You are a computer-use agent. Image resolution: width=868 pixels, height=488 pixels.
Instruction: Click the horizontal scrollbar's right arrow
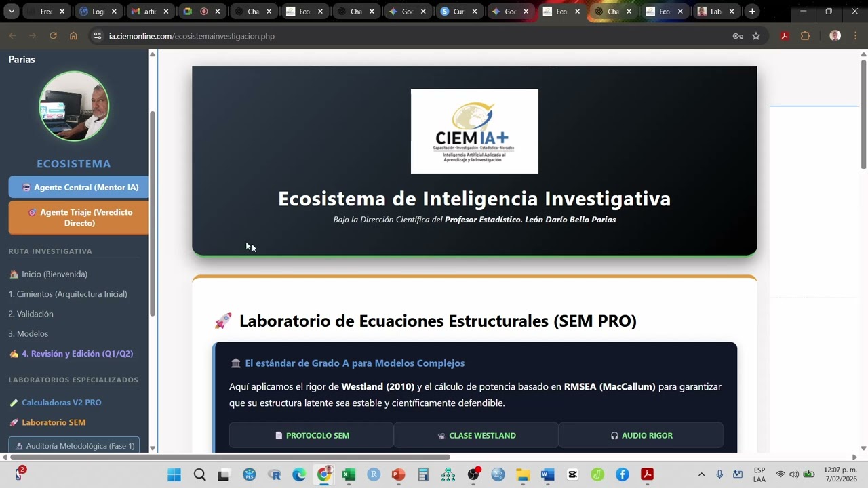(854, 457)
